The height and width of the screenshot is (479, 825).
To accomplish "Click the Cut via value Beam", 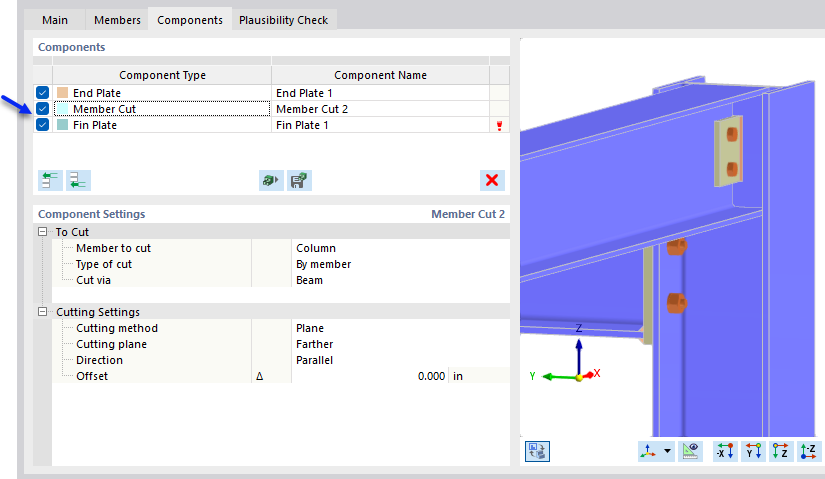I will [309, 280].
